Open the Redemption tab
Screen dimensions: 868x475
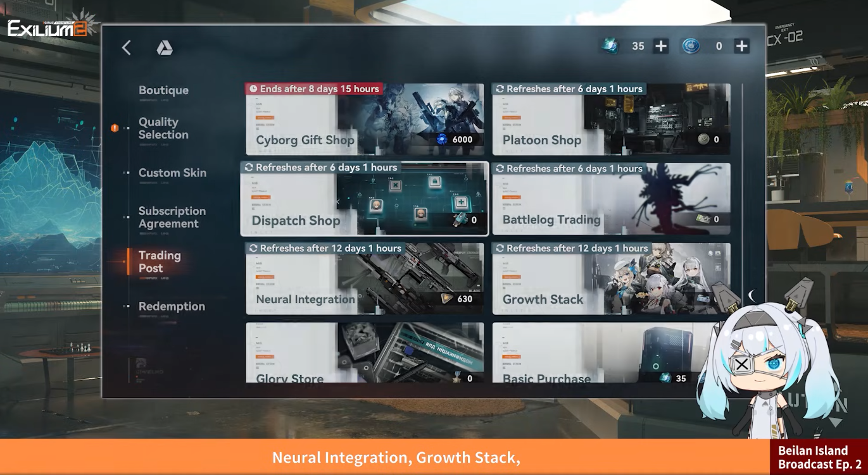coord(172,307)
